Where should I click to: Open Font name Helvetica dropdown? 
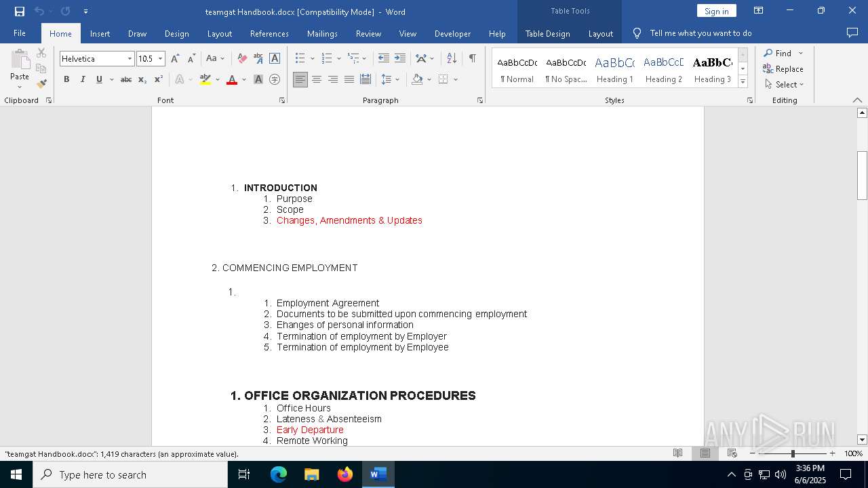[x=130, y=59]
